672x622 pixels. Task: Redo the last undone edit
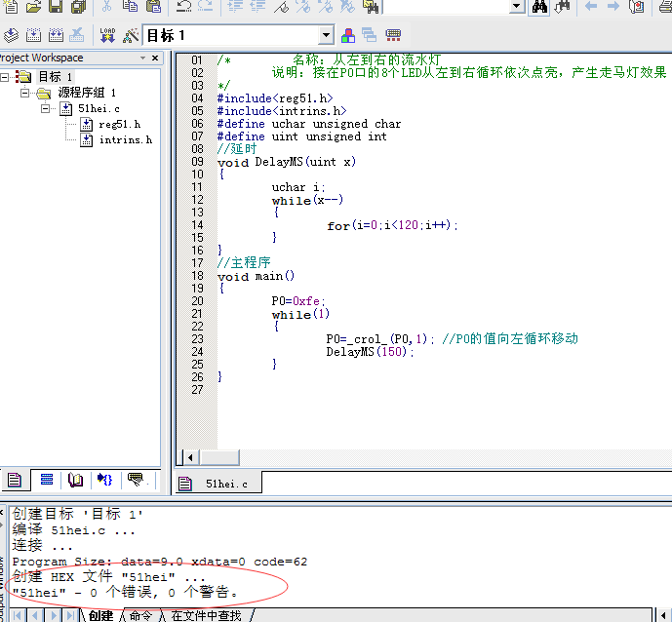(205, 6)
